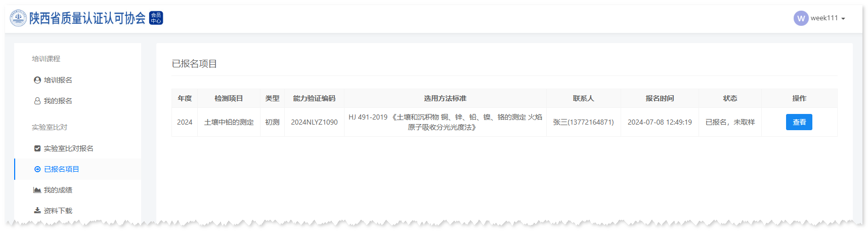Click the 检测项目 column header
Image resolution: width=868 pixels, height=234 pixels.
(229, 98)
